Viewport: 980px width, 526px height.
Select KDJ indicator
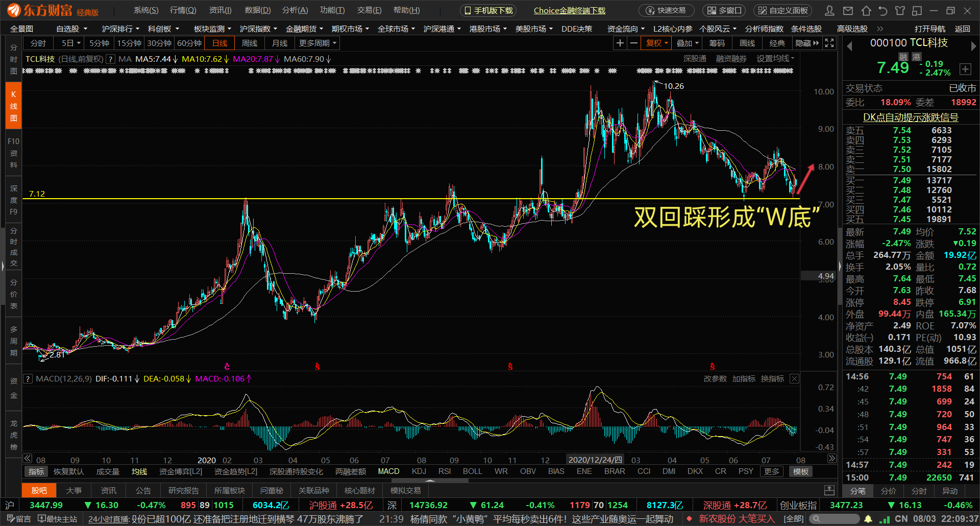pyautogui.click(x=419, y=471)
